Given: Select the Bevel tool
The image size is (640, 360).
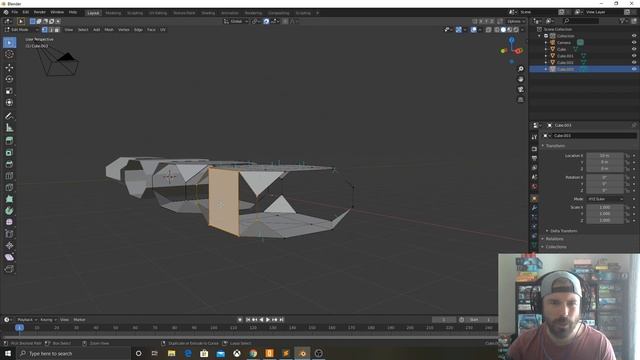Looking at the screenshot, I should point(9,164).
